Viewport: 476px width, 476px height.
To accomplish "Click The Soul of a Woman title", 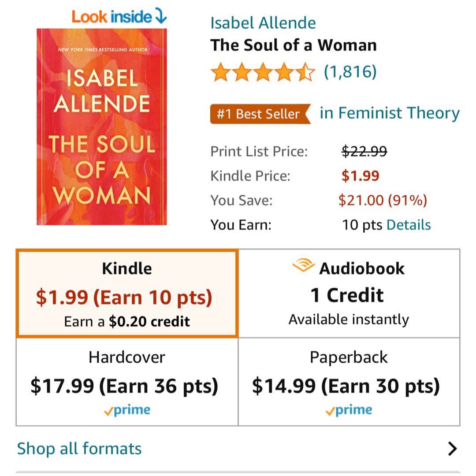I will 294,45.
